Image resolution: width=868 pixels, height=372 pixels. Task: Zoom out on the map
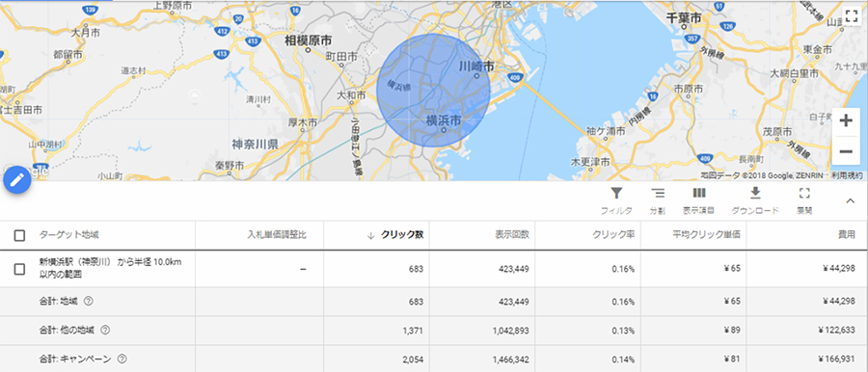845,151
